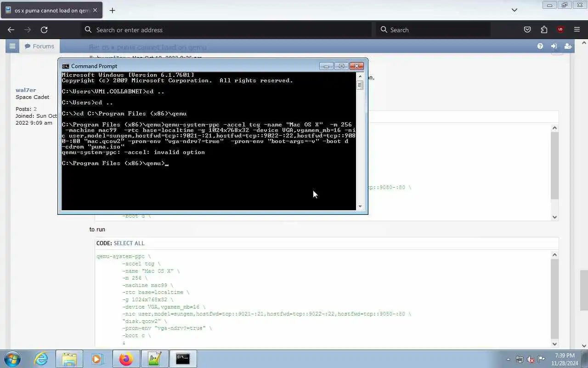588x368 pixels.
Task: Click the first code box scrollbar up arrow
Action: point(554,128)
